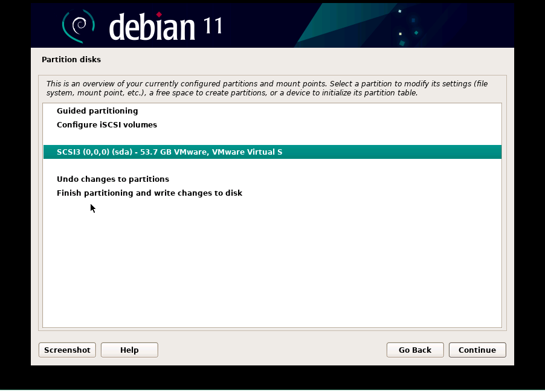The width and height of the screenshot is (545, 392).
Task: Select the Guided partitioning option
Action: [97, 111]
